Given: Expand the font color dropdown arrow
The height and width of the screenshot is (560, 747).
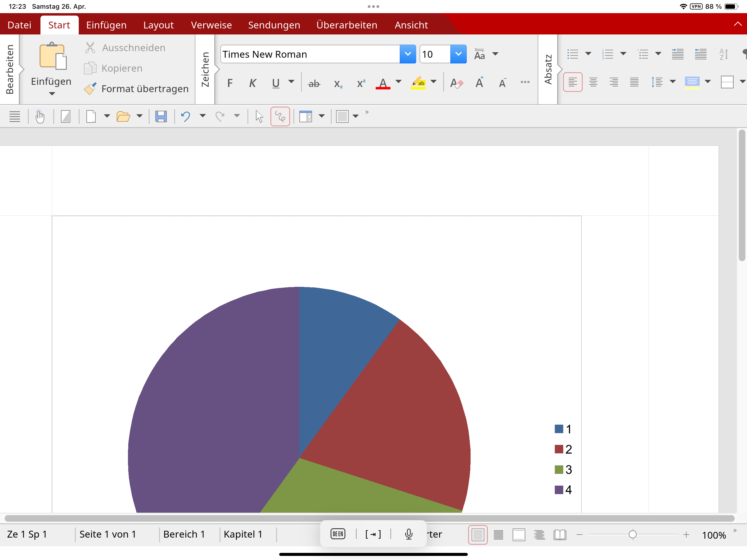Looking at the screenshot, I should 398,81.
